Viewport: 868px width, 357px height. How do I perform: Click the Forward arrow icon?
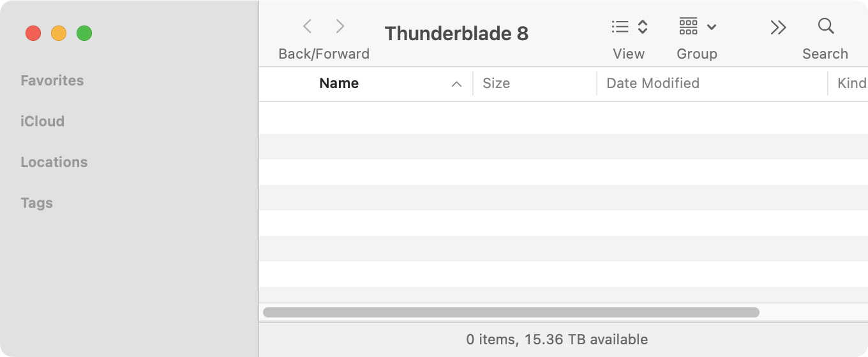coord(340,26)
